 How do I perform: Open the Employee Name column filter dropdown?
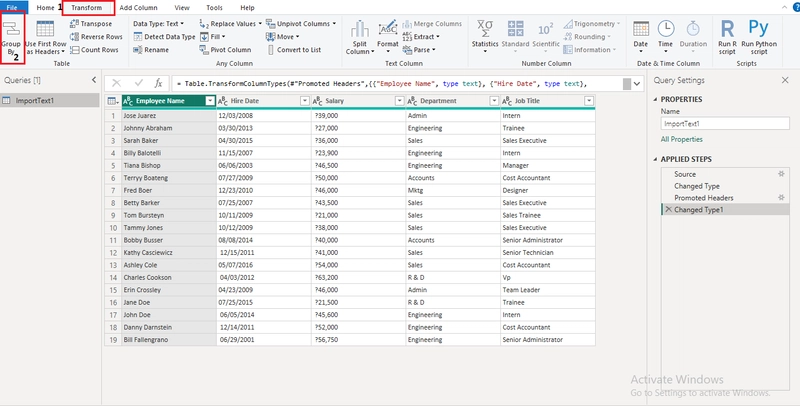210,101
